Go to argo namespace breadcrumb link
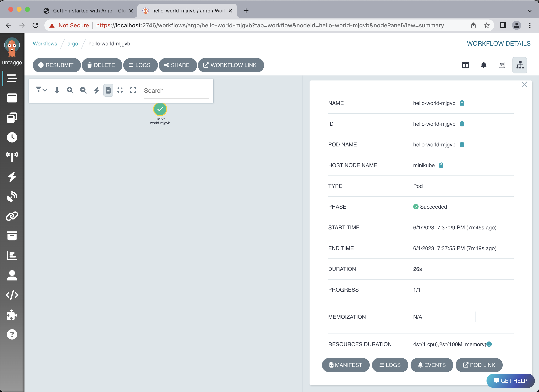539x392 pixels. pos(73,44)
